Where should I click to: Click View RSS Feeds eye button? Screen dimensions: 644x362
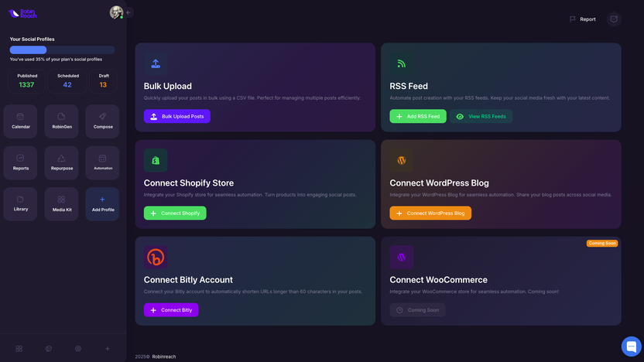[x=481, y=116]
